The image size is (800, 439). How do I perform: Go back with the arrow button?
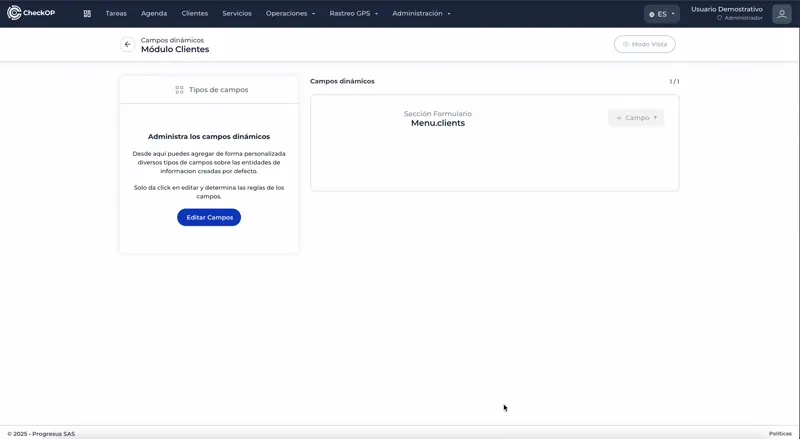(x=128, y=44)
